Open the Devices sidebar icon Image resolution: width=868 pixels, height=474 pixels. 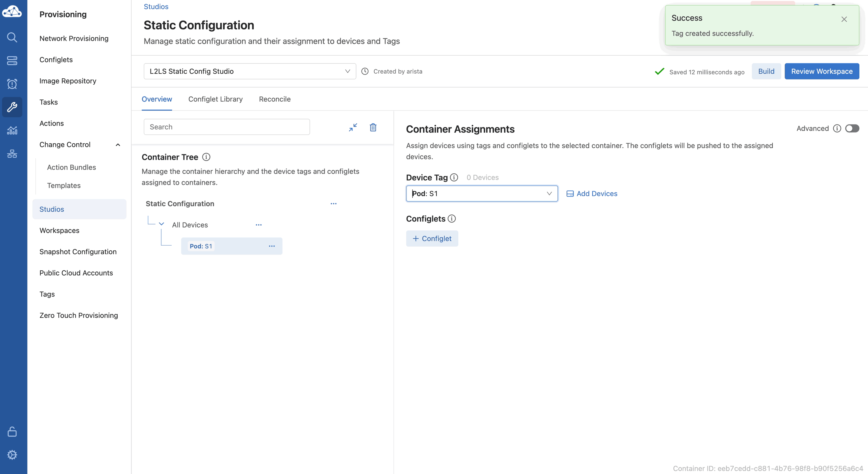12,61
